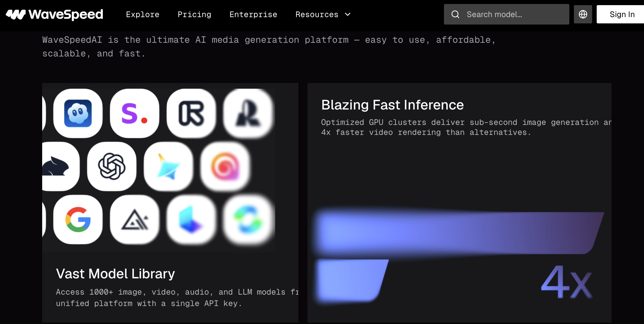This screenshot has width=644, height=324.
Task: Open the Enterprise page
Action: coord(253,14)
